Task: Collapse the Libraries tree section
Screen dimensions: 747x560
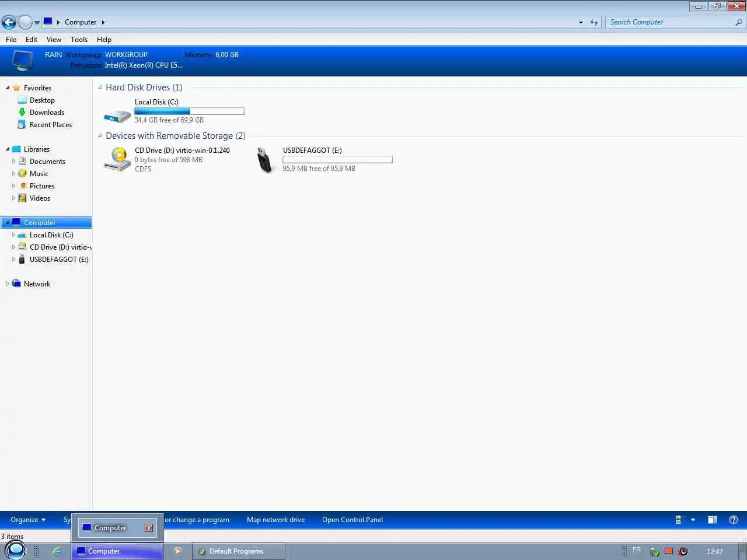Action: 8,149
